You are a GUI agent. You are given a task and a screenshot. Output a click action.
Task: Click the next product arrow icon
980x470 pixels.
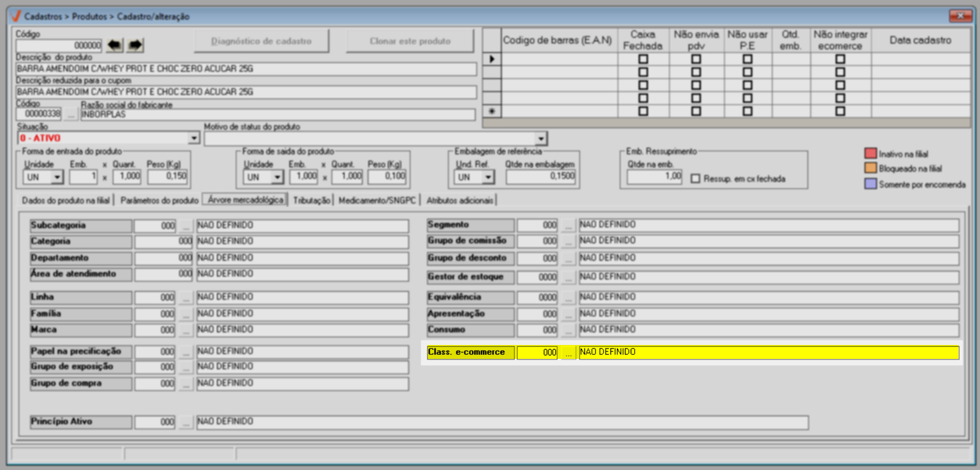pos(135,45)
